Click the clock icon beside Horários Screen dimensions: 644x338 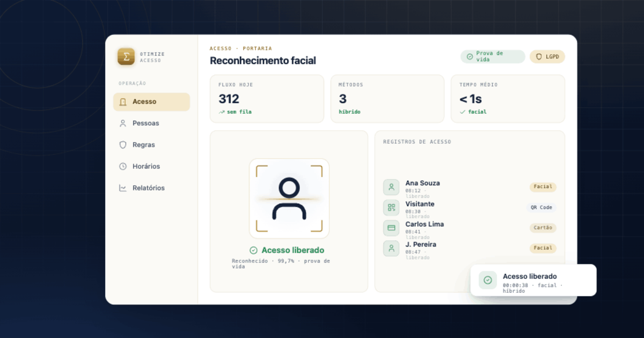(x=123, y=166)
